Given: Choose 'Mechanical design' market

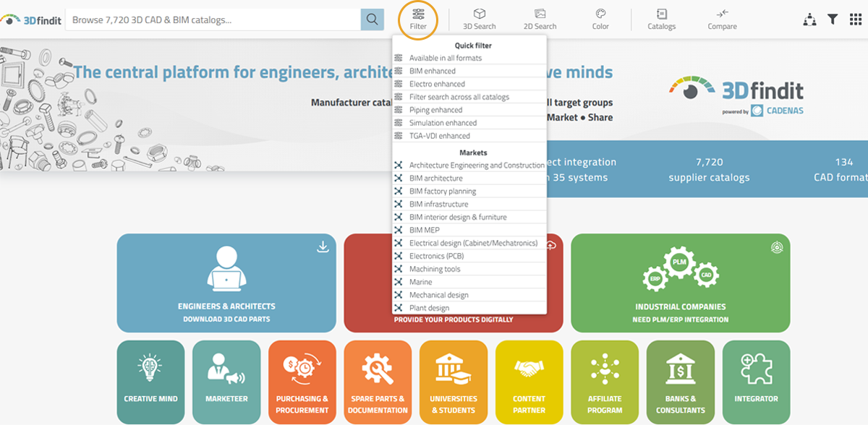Looking at the screenshot, I should pyautogui.click(x=469, y=296).
